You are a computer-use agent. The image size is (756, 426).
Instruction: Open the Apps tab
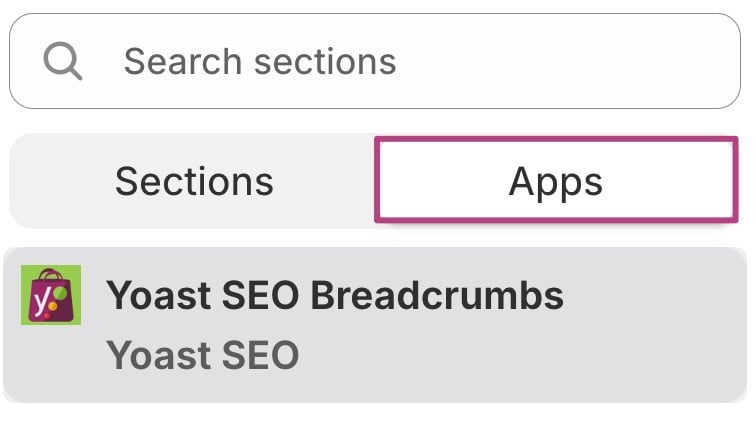coord(555,181)
